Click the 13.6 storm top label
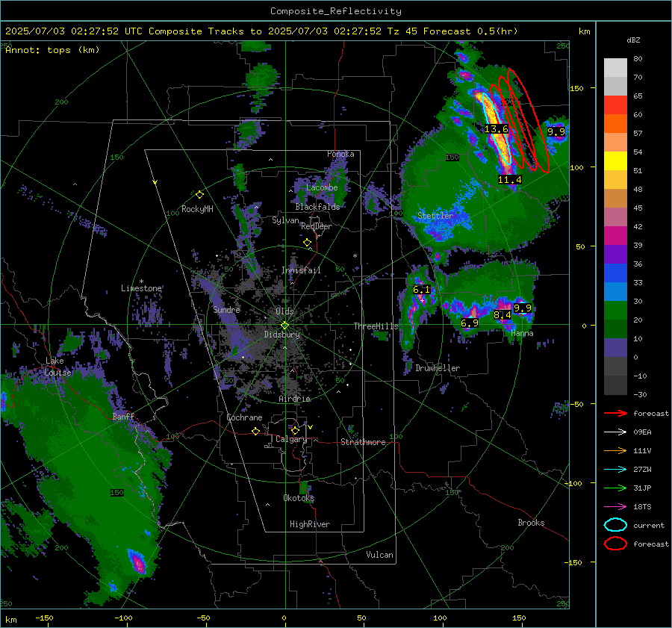 497,128
